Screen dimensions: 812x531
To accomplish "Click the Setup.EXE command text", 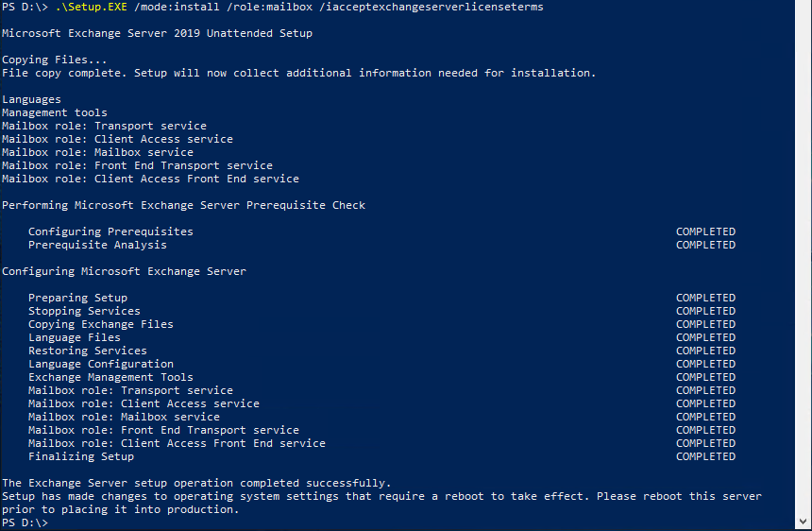I will (92, 7).
